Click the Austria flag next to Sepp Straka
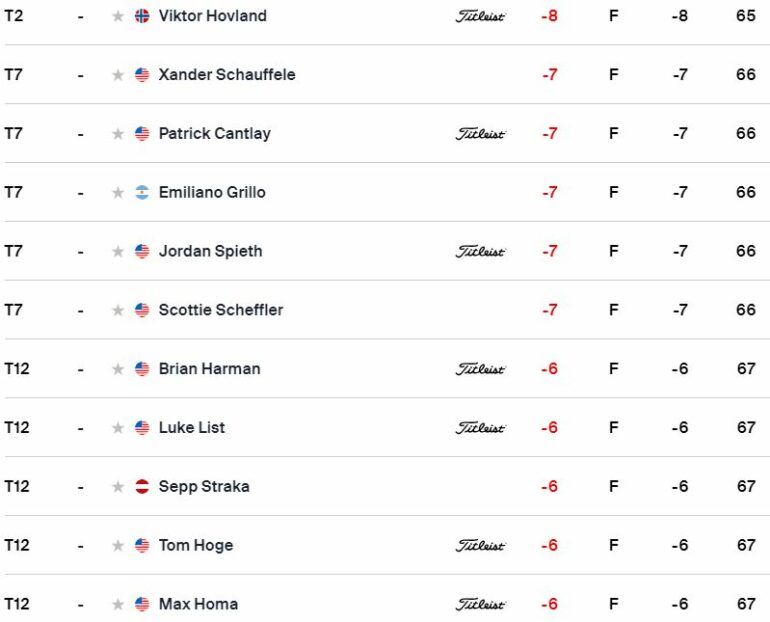Screen dimensions: 770x622 point(142,487)
